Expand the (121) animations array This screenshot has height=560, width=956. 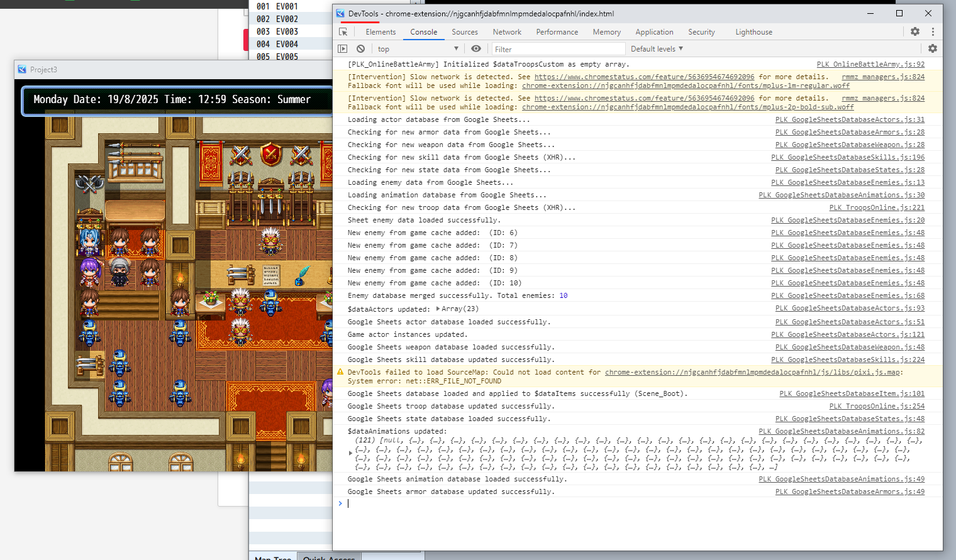[350, 453]
